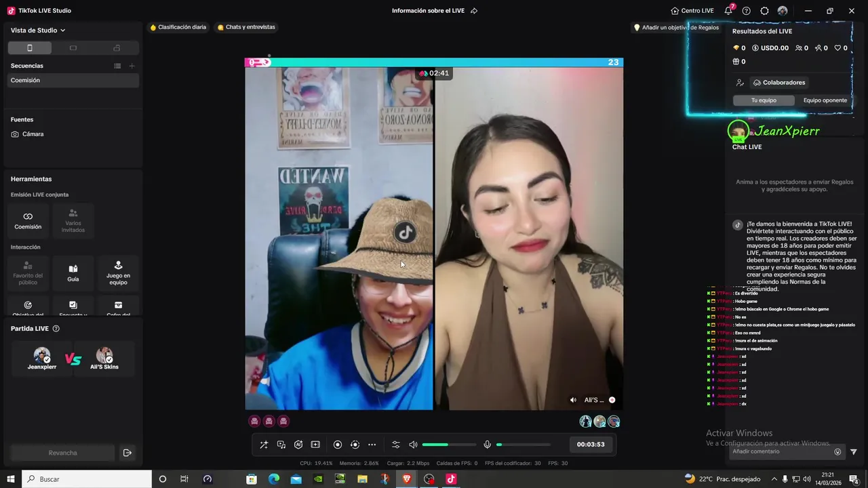Click the TikTok sticker on the hat
Viewport: 868px width, 488px height.
tap(405, 232)
